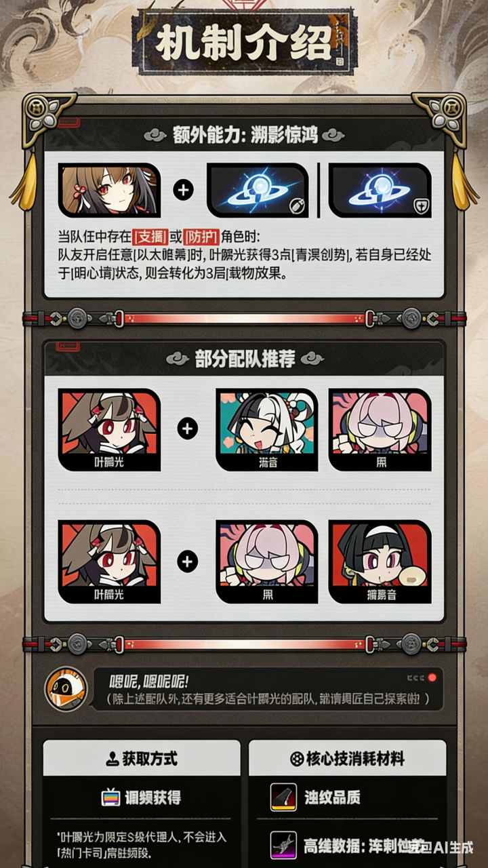Select the laughing black-white haired character card
The width and height of the screenshot is (488, 868).
[x=266, y=429]
